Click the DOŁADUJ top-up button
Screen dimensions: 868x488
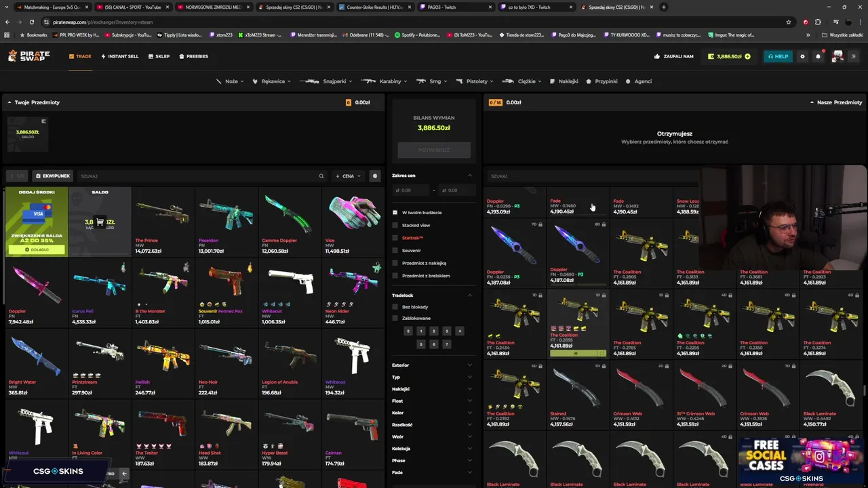pos(37,249)
